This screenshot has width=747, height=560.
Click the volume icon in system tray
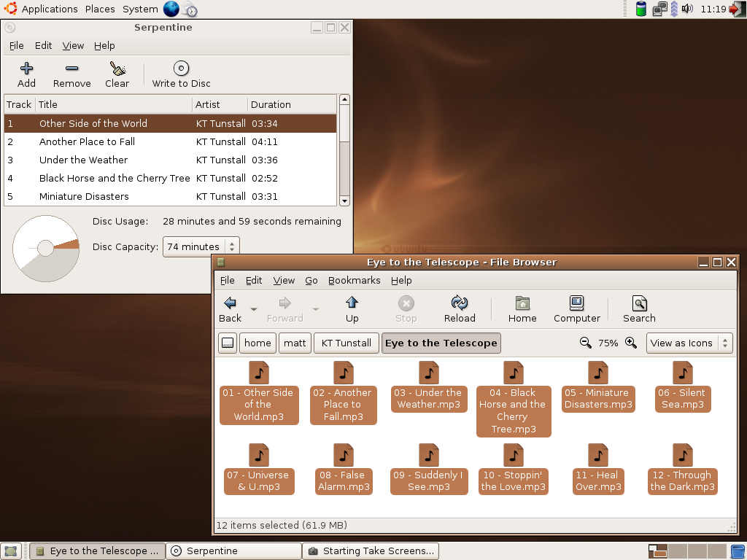[687, 9]
